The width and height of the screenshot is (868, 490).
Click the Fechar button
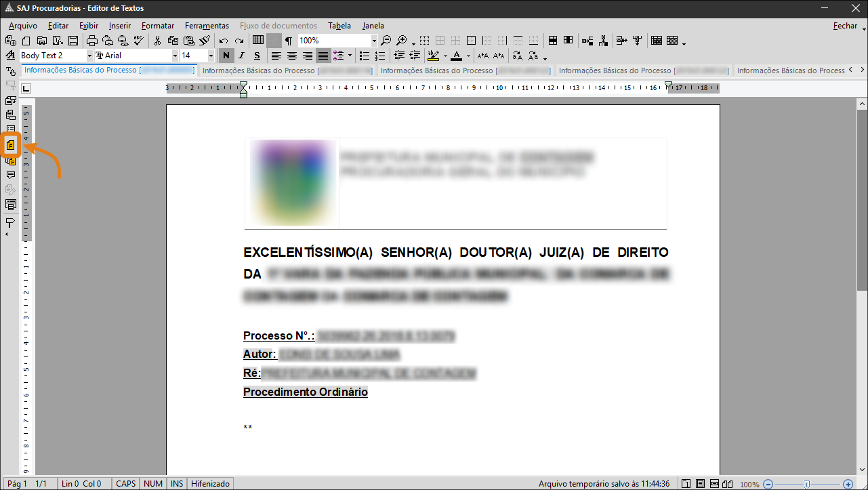[x=845, y=26]
